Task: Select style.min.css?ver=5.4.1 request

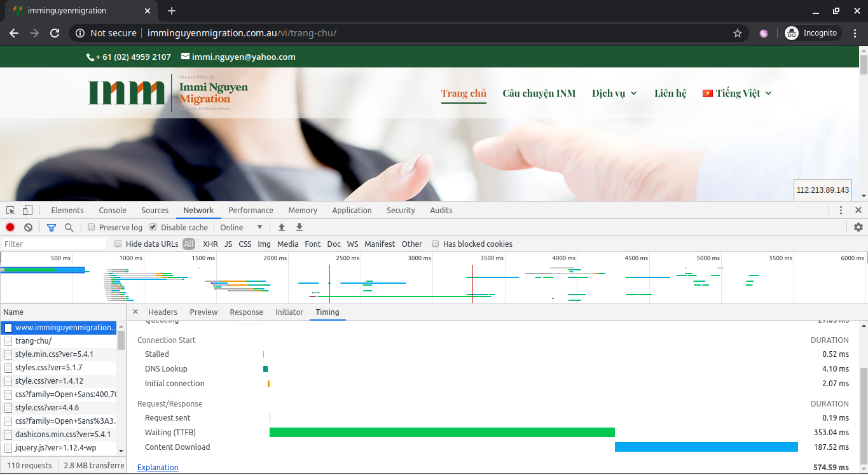Action: point(59,354)
